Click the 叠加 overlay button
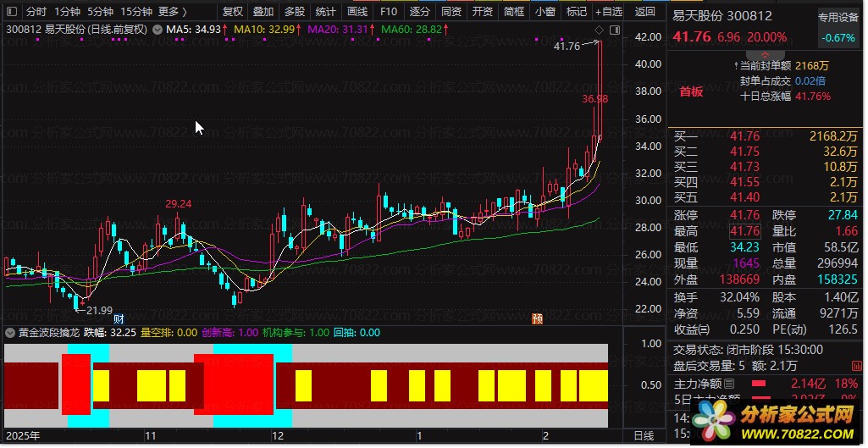The width and height of the screenshot is (868, 448). pyautogui.click(x=263, y=12)
